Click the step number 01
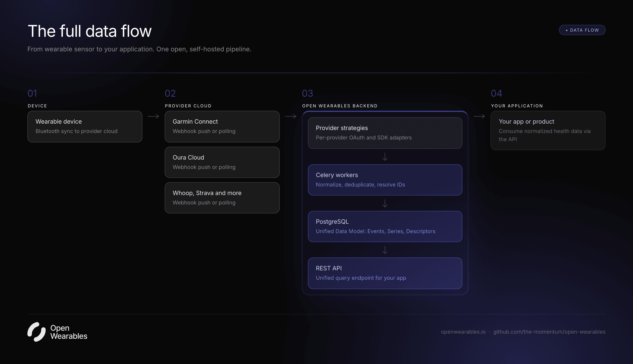The height and width of the screenshot is (364, 633). [x=33, y=93]
